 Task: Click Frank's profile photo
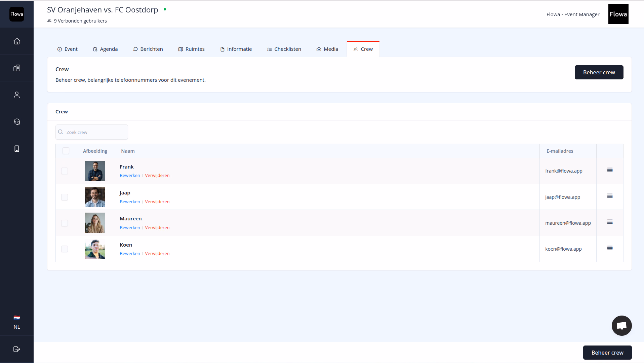tap(95, 171)
